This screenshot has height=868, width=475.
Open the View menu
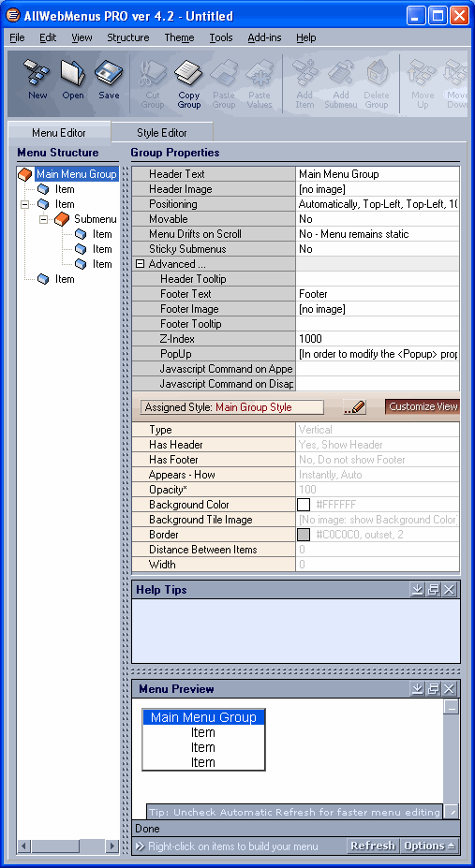point(82,37)
